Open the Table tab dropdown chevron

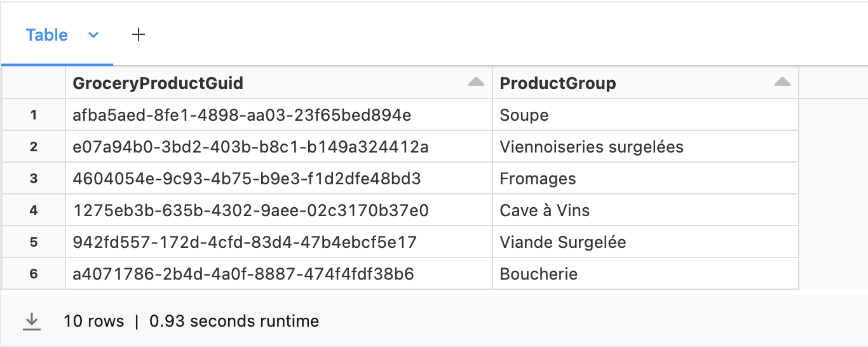(x=93, y=36)
